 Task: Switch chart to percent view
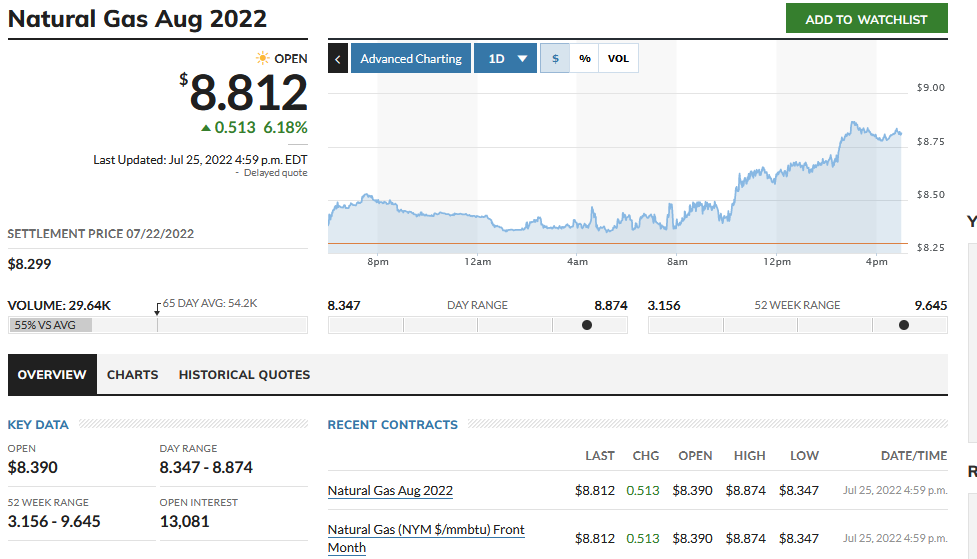point(584,59)
